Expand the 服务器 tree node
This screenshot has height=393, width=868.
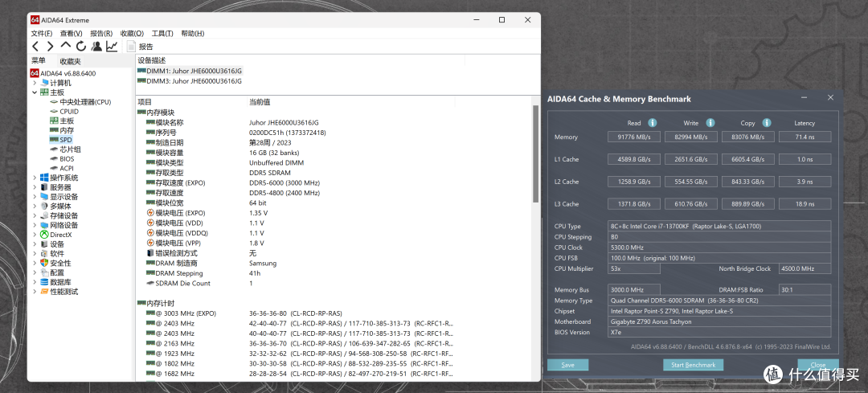coord(35,187)
